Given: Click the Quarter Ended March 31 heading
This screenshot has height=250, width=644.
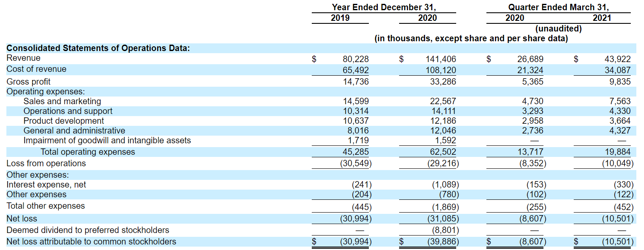Looking at the screenshot, I should (558, 7).
